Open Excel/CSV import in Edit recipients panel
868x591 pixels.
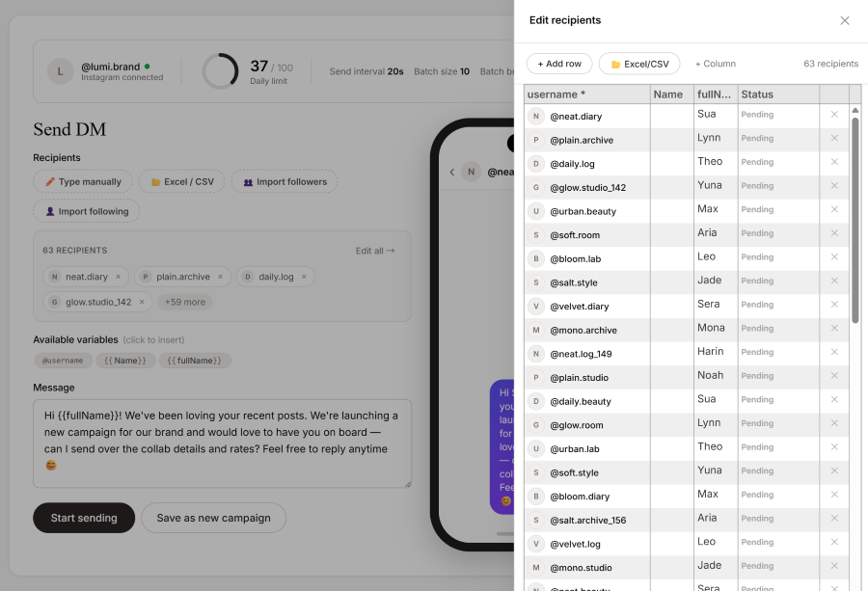[639, 64]
